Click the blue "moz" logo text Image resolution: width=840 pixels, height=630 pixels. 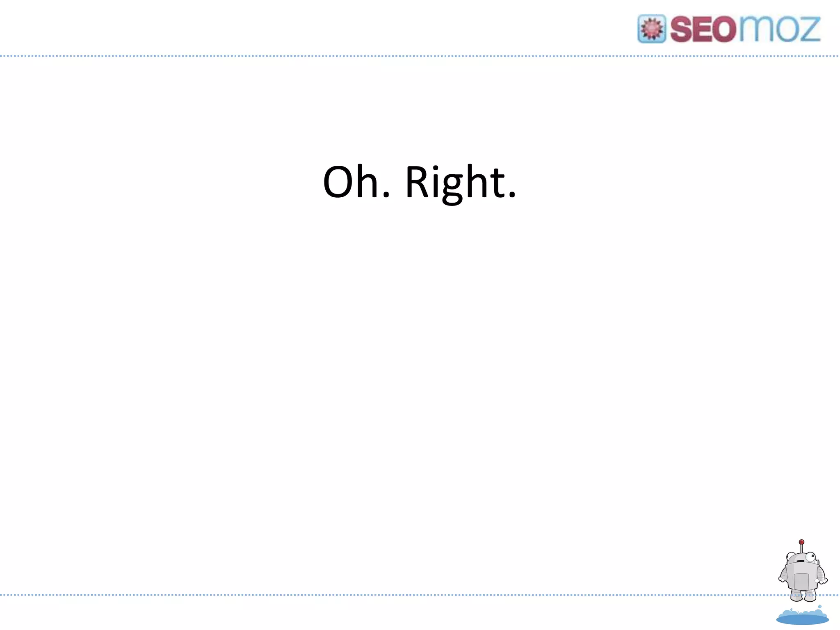click(x=779, y=29)
